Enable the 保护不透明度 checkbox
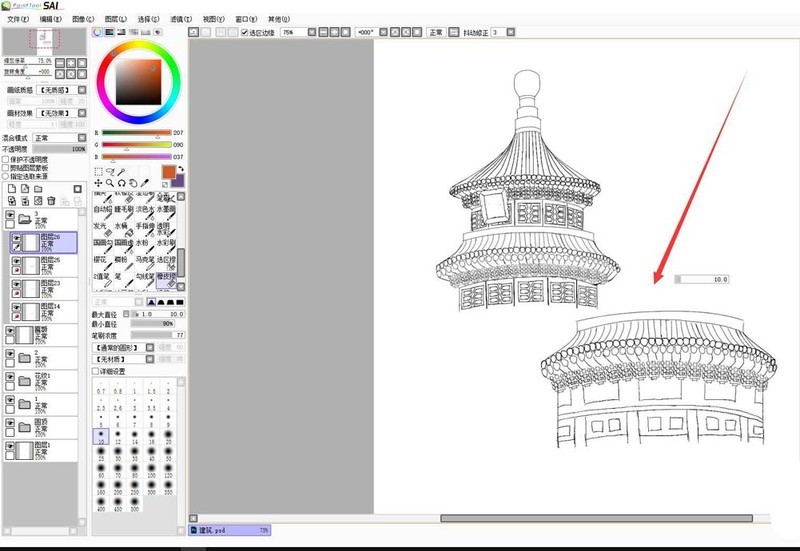Screen dimensions: 800x551 point(6,158)
